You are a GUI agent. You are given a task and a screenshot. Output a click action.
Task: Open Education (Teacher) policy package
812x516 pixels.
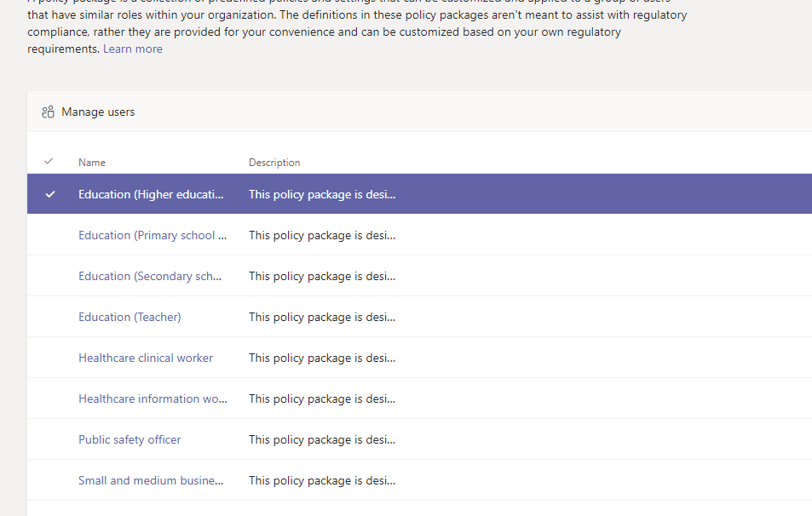click(130, 317)
